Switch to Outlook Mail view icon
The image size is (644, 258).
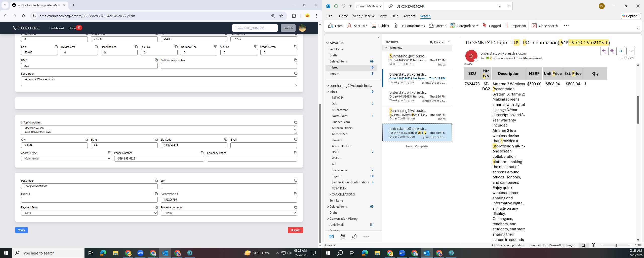331,237
